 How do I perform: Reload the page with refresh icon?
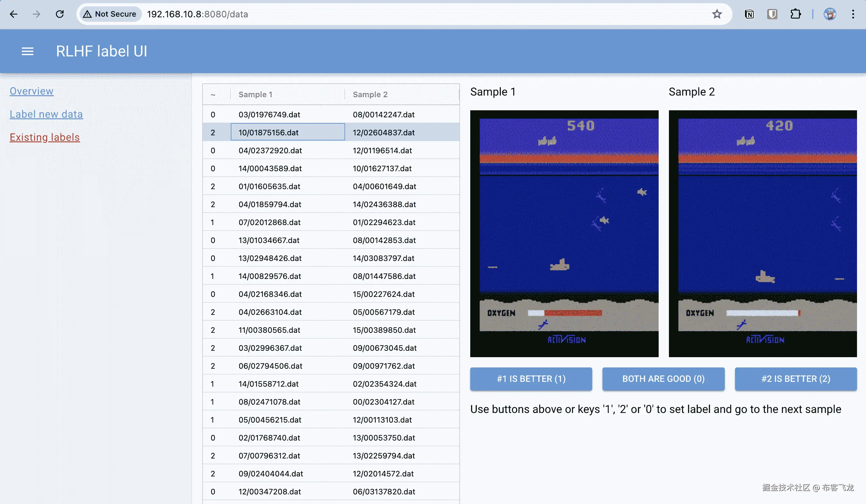[x=60, y=14]
